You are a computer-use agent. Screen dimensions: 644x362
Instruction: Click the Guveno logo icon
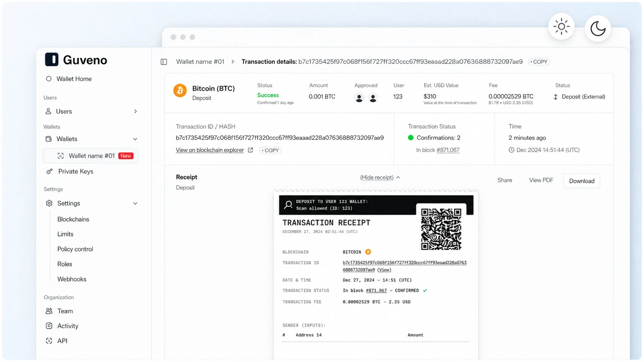[x=52, y=60]
